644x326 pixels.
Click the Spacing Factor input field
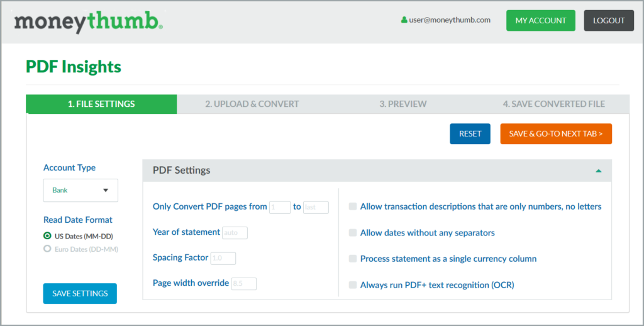tap(223, 258)
